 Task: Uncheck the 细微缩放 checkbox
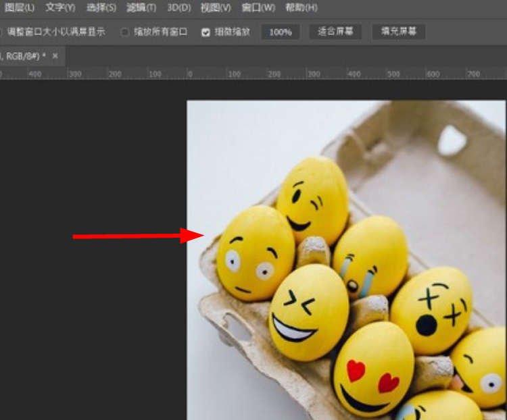pyautogui.click(x=206, y=32)
